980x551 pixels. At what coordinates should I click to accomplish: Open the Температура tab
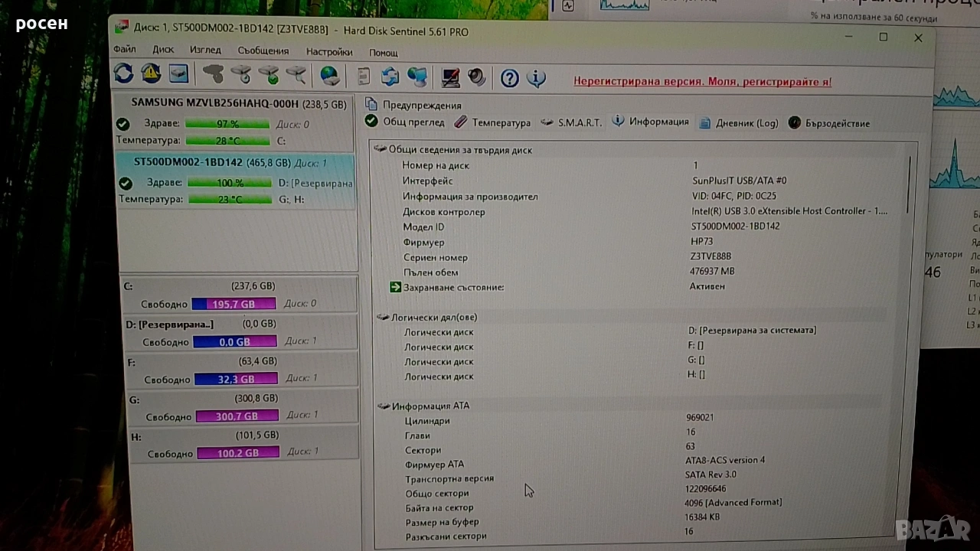pos(492,122)
